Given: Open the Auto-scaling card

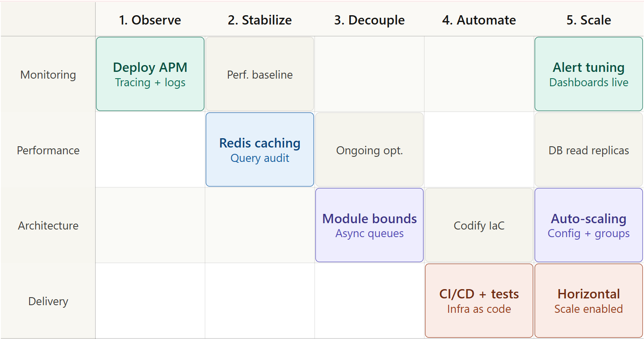Looking at the screenshot, I should pyautogui.click(x=589, y=225).
